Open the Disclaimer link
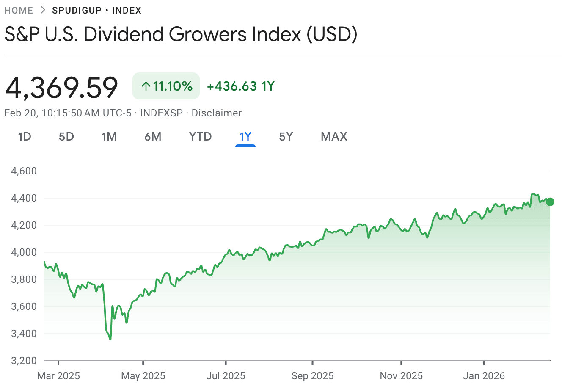 click(x=216, y=113)
